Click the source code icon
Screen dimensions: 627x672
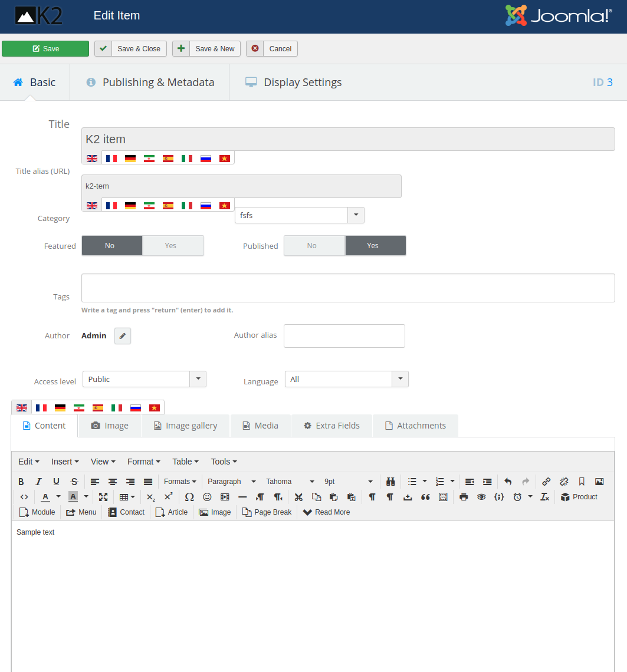point(24,497)
